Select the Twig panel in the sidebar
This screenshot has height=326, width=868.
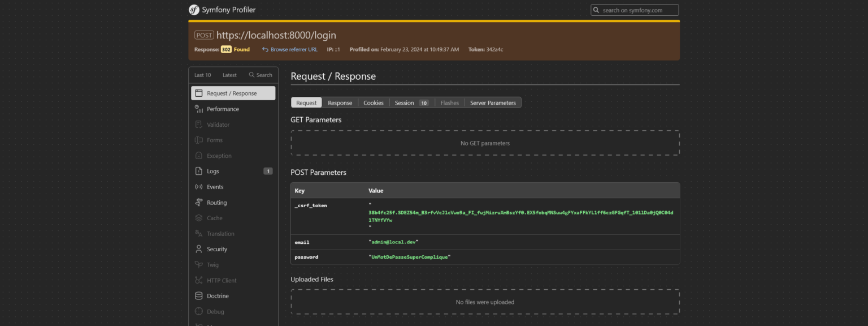[x=212, y=264]
